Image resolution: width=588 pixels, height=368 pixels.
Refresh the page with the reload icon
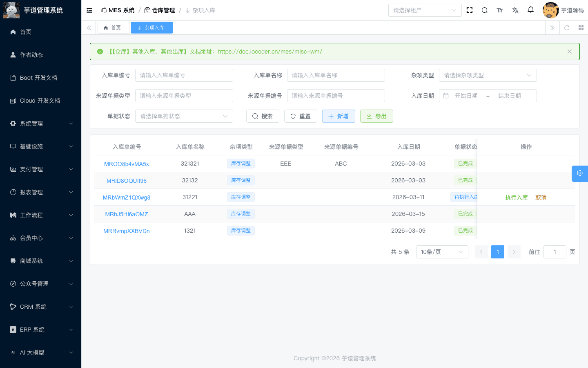click(x=566, y=28)
